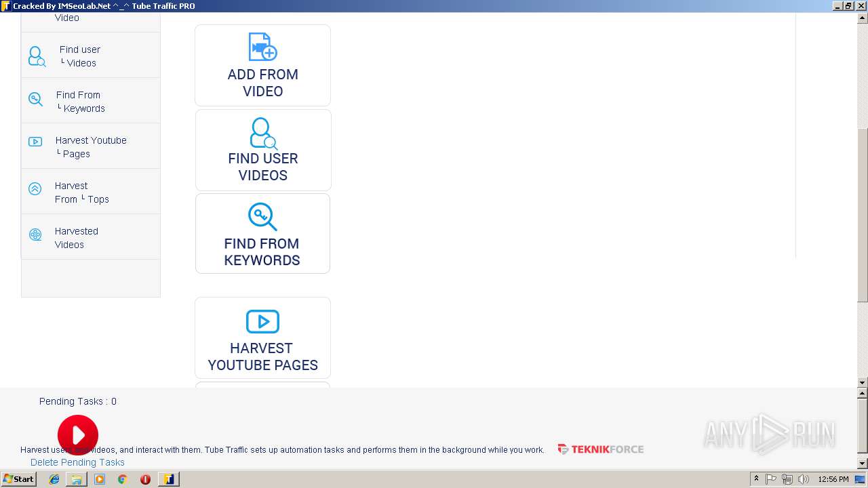Image resolution: width=868 pixels, height=488 pixels.
Task: Open the TeknikForce logo link
Action: (600, 449)
